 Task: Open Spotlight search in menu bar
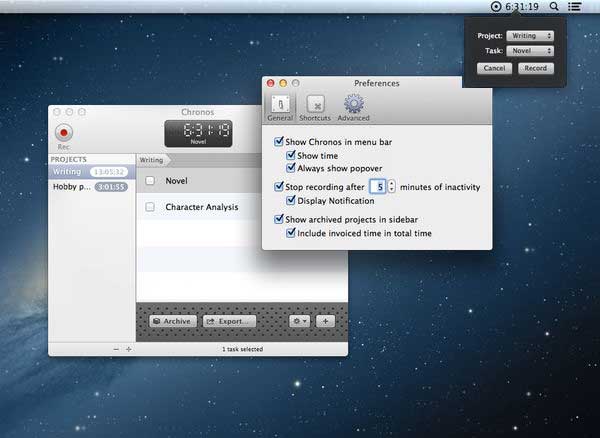pyautogui.click(x=554, y=7)
